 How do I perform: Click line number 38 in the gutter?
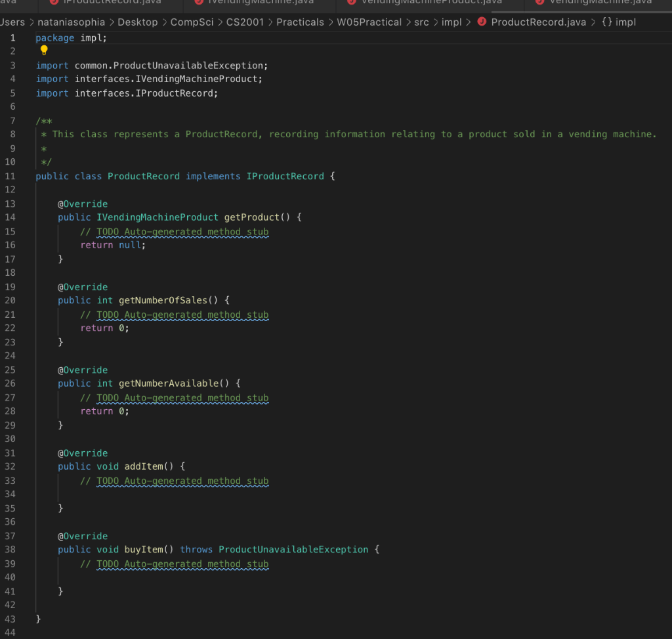(10, 550)
